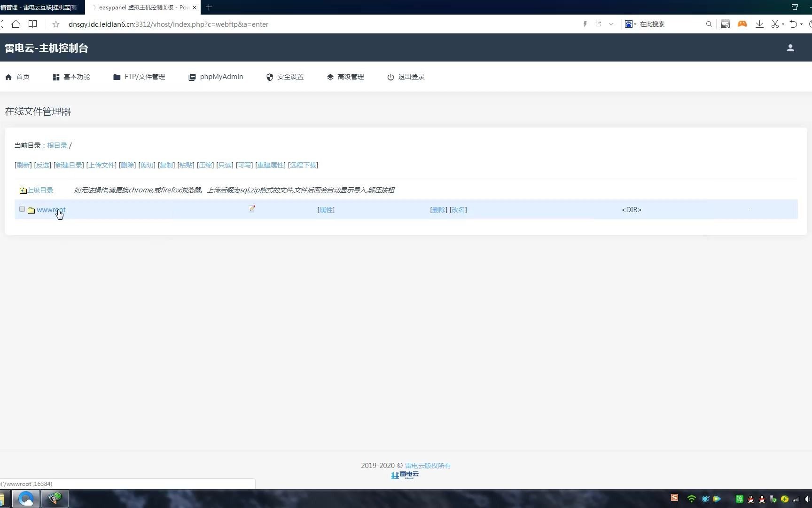Expand the screenshot tool dropdown arrow
The height and width of the screenshot is (508, 812).
pos(783,24)
